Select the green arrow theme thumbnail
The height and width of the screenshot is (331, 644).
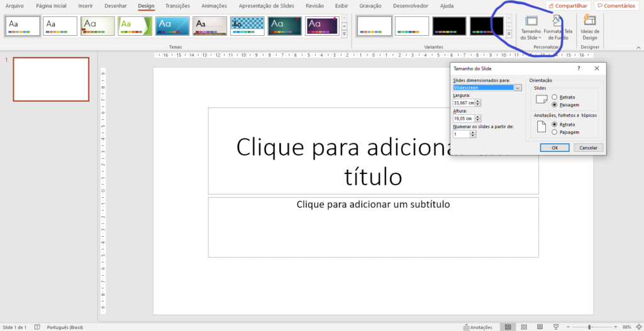tap(135, 26)
